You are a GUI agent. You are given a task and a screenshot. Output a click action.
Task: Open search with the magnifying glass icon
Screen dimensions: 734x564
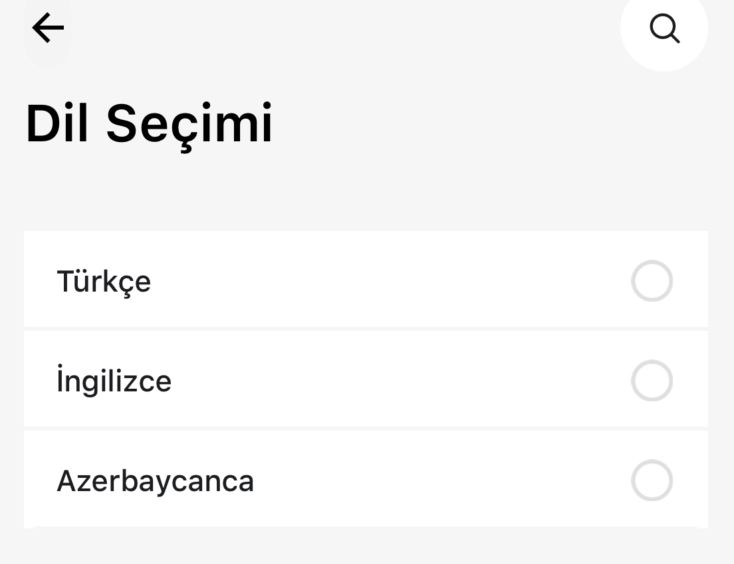(664, 29)
